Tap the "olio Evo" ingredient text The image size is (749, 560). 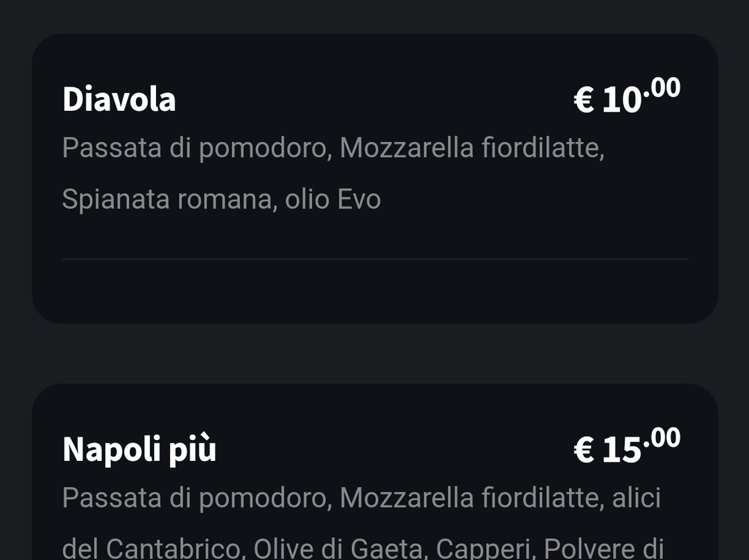point(333,200)
